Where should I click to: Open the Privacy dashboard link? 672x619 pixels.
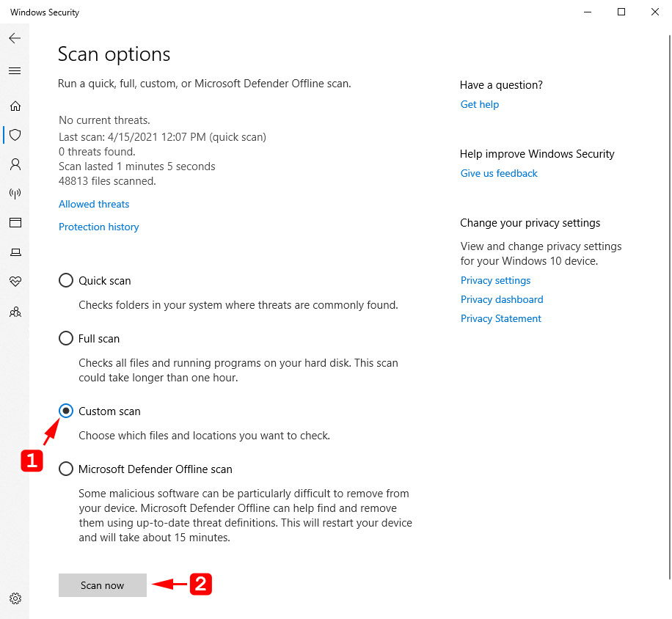click(x=502, y=299)
